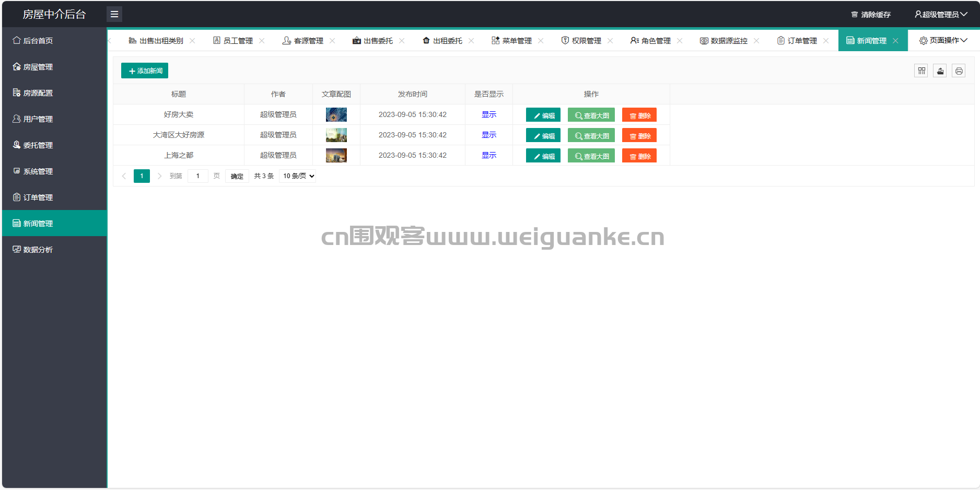Close the 员工管理 tab

pos(262,41)
